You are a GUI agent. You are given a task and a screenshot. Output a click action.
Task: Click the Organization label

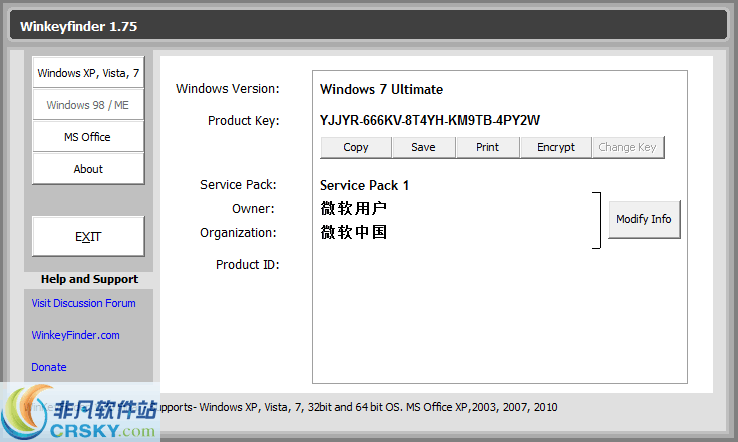238,233
